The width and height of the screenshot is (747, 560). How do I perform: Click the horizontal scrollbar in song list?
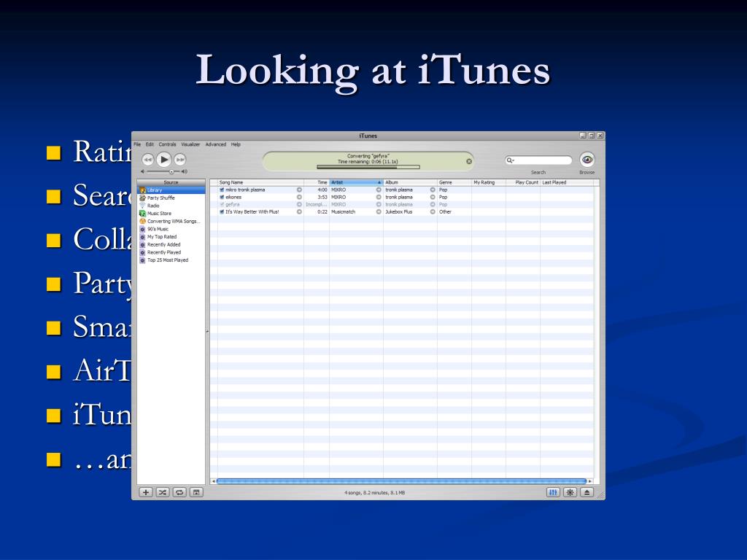tap(402, 481)
